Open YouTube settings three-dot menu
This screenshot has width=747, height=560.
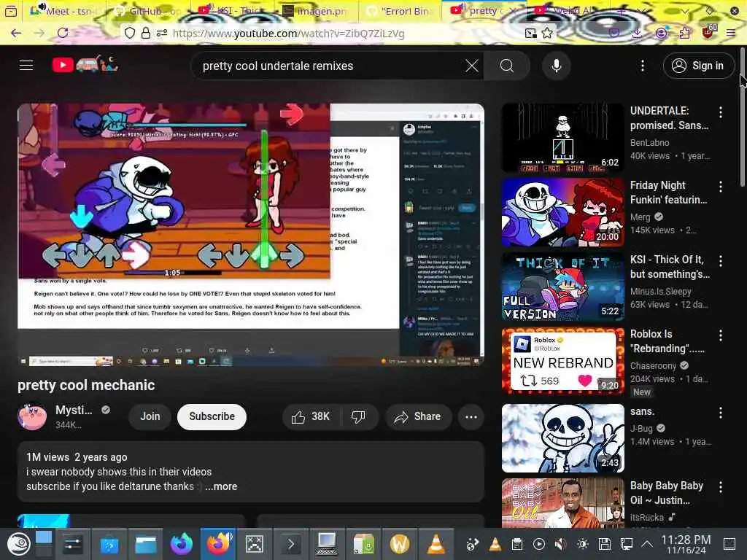point(643,66)
